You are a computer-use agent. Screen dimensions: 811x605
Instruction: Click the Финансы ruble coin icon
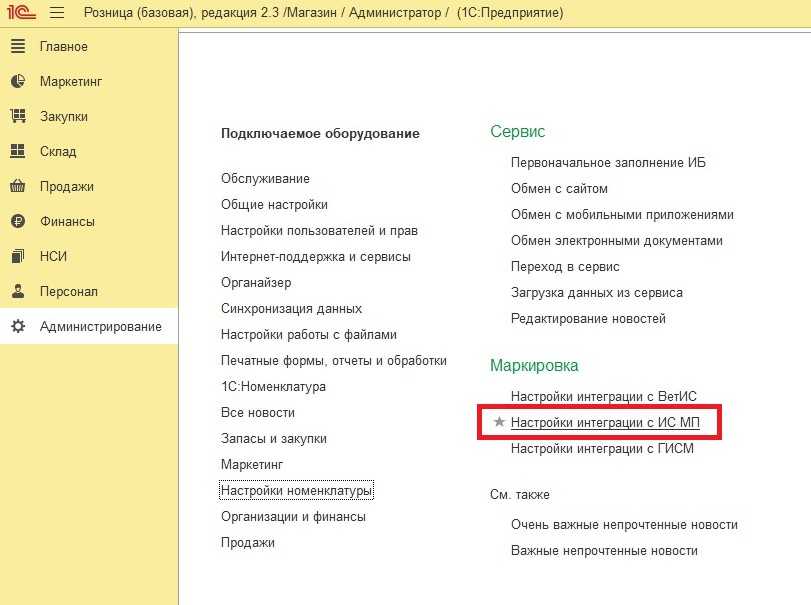[18, 222]
